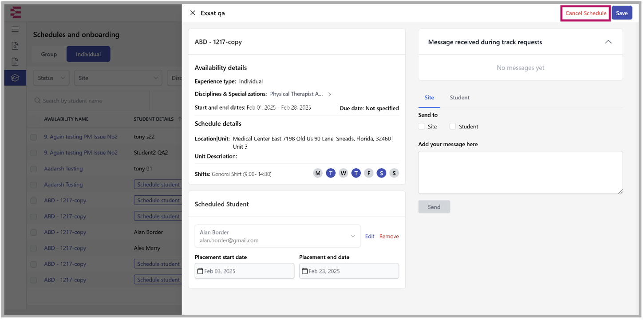Check the Student send-to checkbox
The height and width of the screenshot is (320, 644).
[453, 126]
